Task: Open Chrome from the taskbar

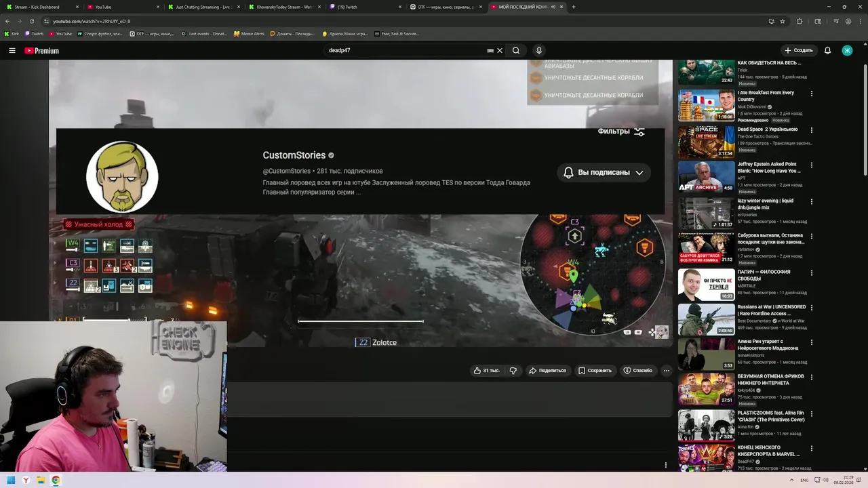Action: [x=56, y=481]
